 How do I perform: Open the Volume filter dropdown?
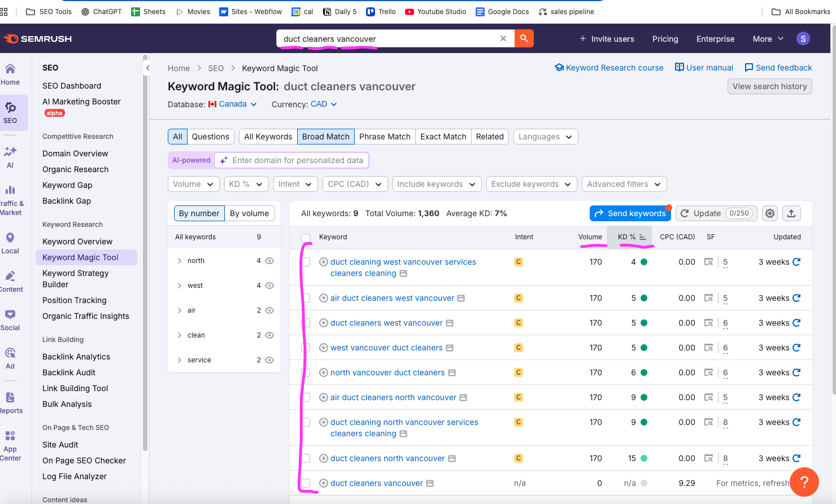click(x=194, y=184)
